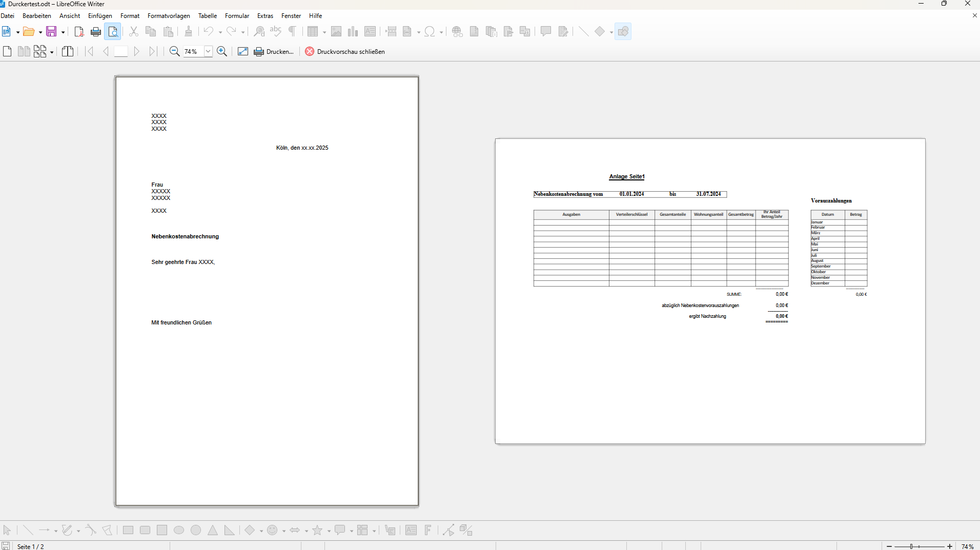980x550 pixels.
Task: Click the Special Character omega icon
Action: point(430,32)
